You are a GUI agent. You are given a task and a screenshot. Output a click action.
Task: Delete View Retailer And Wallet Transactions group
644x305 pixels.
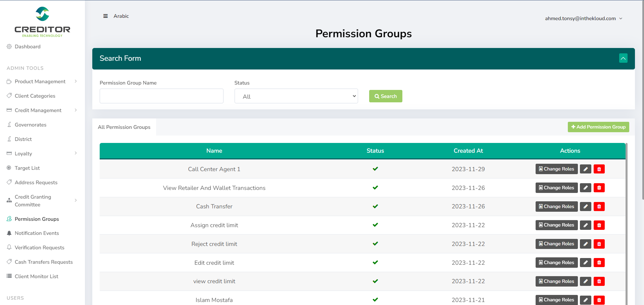599,188
